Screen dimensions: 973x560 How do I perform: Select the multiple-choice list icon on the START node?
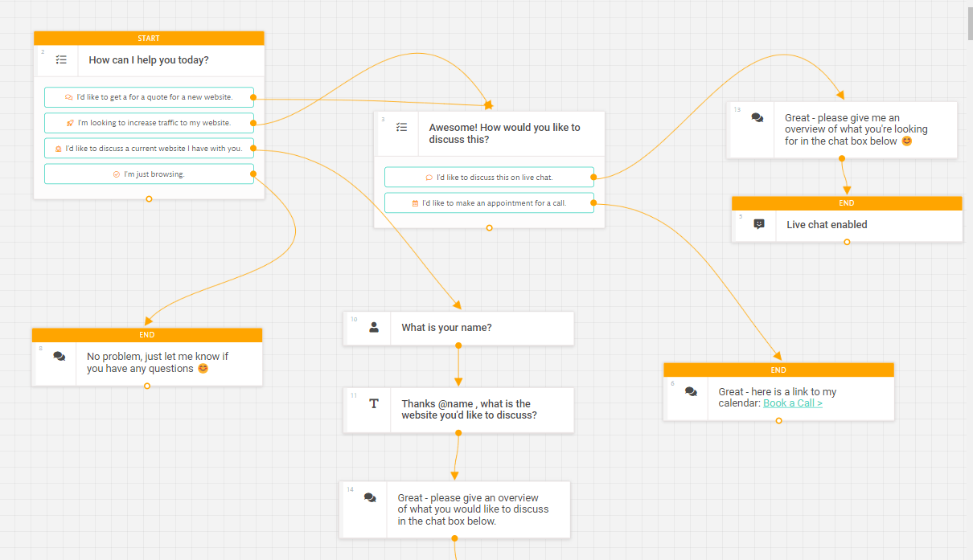[x=60, y=59]
